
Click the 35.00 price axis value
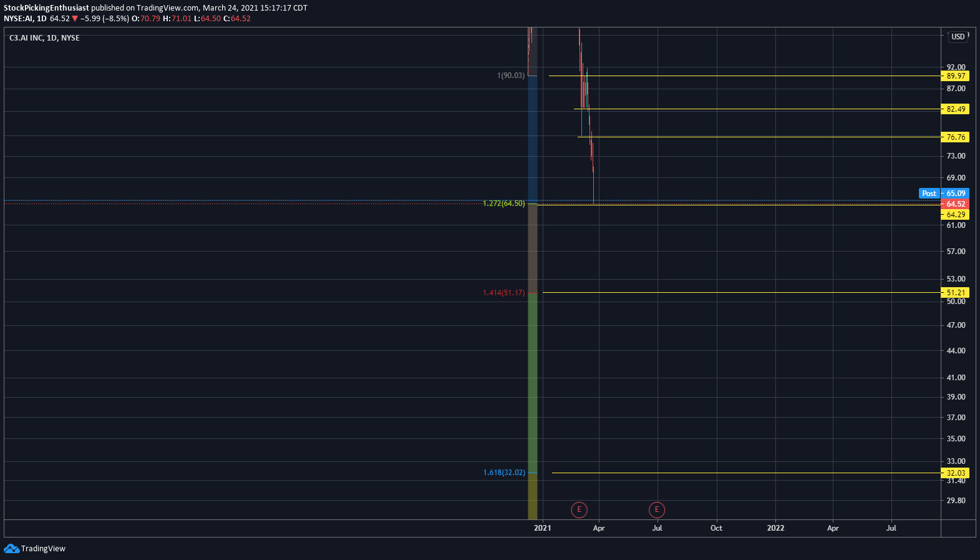pos(956,439)
